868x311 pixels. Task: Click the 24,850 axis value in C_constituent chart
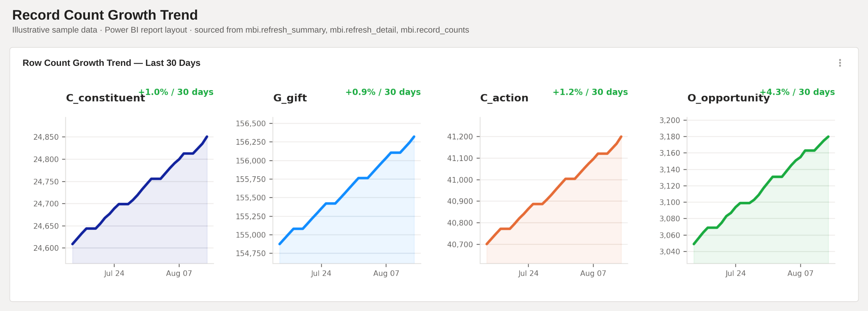pos(46,137)
